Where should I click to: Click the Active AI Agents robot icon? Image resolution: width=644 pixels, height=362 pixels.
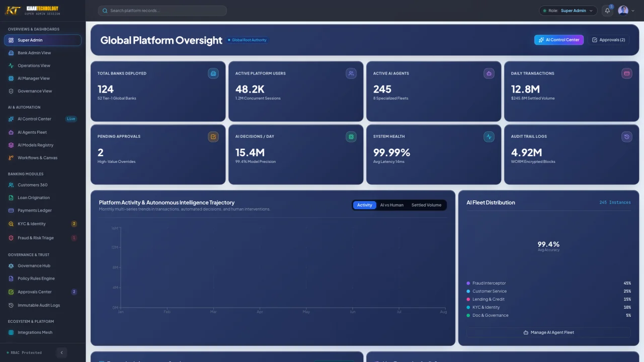click(x=489, y=73)
